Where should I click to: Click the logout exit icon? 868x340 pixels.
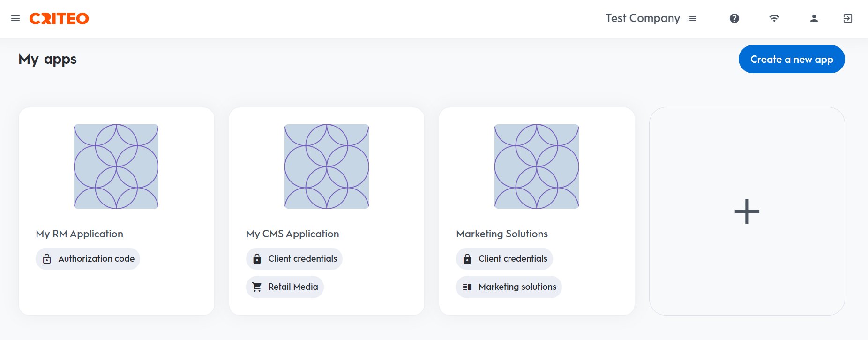pos(848,18)
